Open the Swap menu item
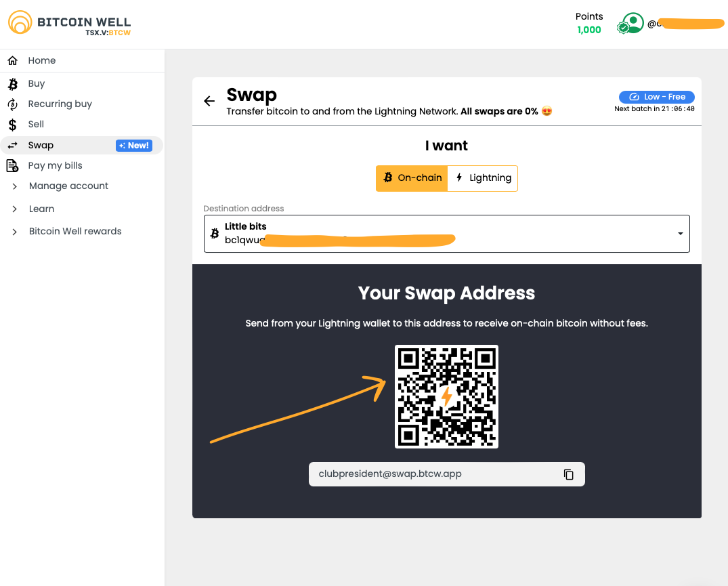The height and width of the screenshot is (586, 728). coord(41,145)
